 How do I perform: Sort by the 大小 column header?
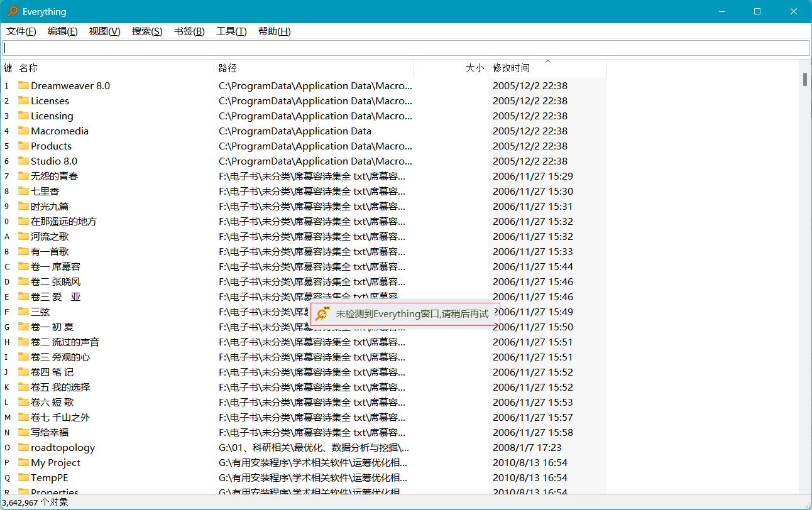pos(451,68)
